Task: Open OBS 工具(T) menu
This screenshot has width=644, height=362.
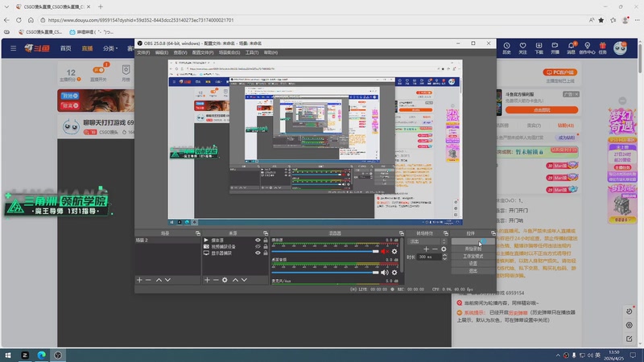Action: pyautogui.click(x=252, y=52)
